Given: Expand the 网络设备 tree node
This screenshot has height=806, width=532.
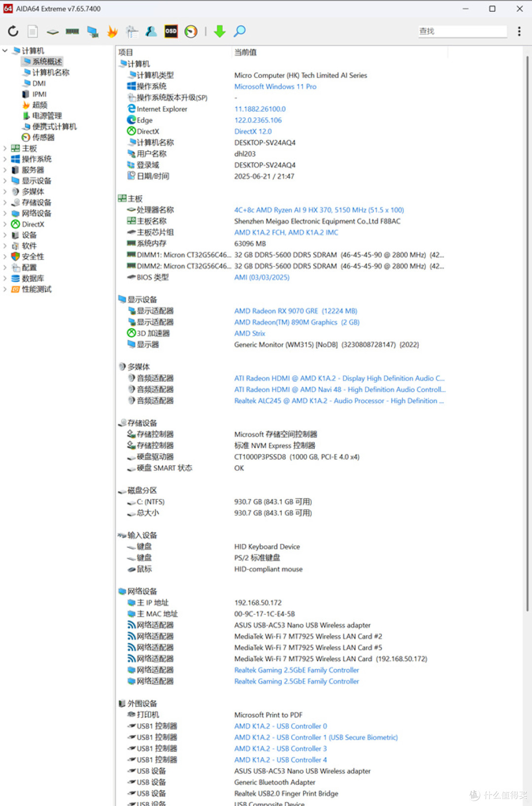Looking at the screenshot, I should point(5,213).
